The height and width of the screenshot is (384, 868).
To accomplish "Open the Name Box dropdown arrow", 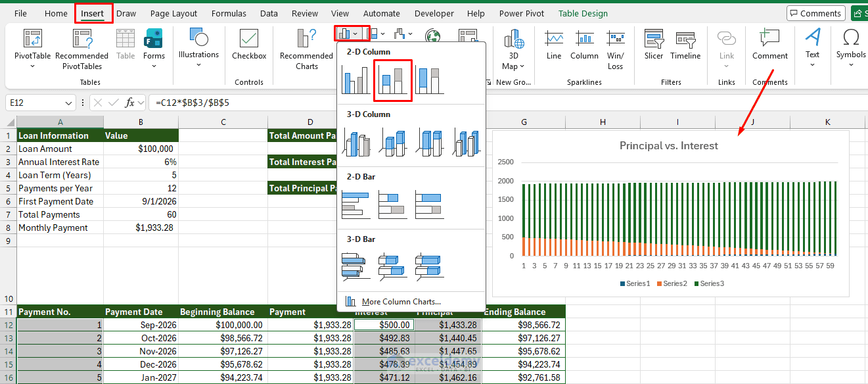I will [69, 103].
